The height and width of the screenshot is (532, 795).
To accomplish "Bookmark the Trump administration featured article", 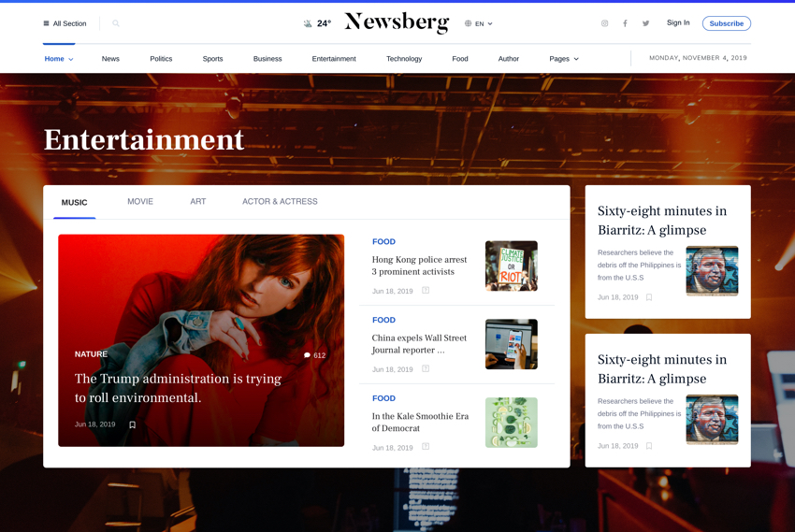I will (x=132, y=424).
